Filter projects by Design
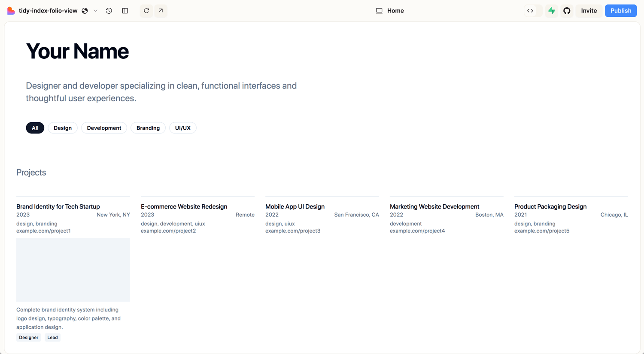 pyautogui.click(x=63, y=128)
